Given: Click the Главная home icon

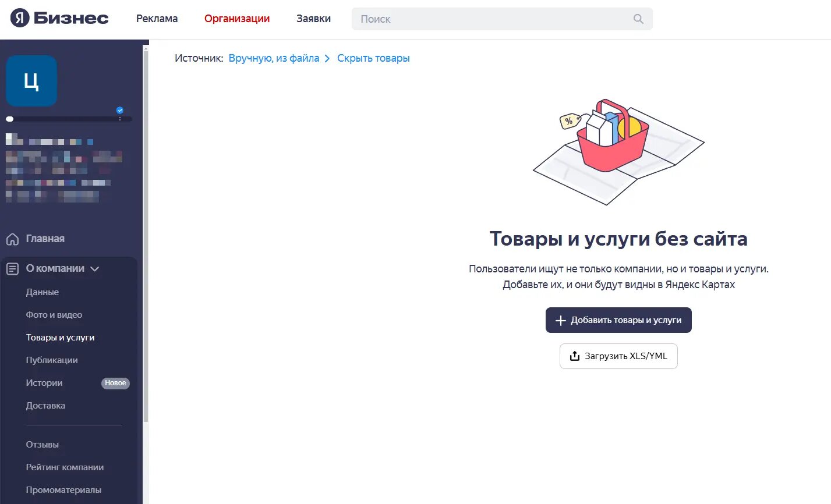Looking at the screenshot, I should tap(12, 239).
